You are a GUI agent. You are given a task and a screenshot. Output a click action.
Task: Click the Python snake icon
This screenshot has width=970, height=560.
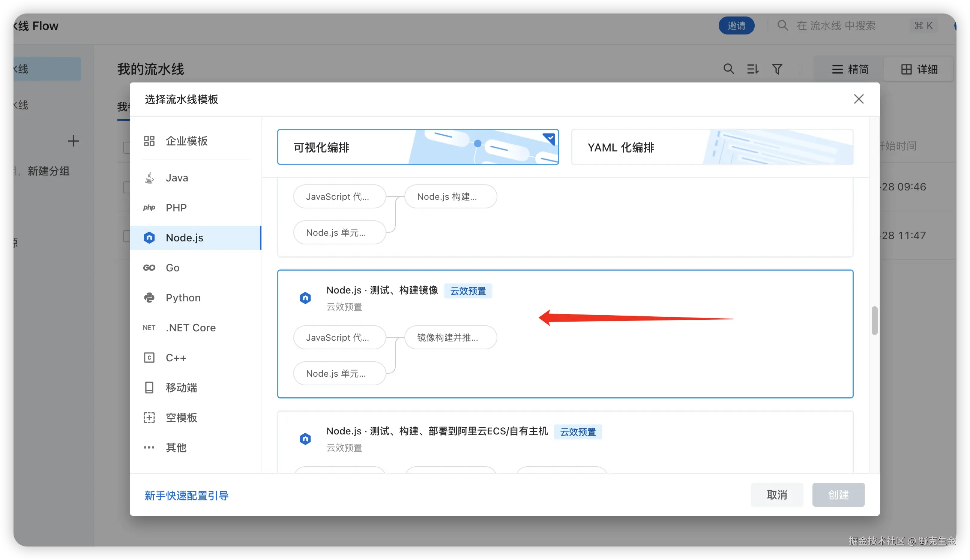149,298
